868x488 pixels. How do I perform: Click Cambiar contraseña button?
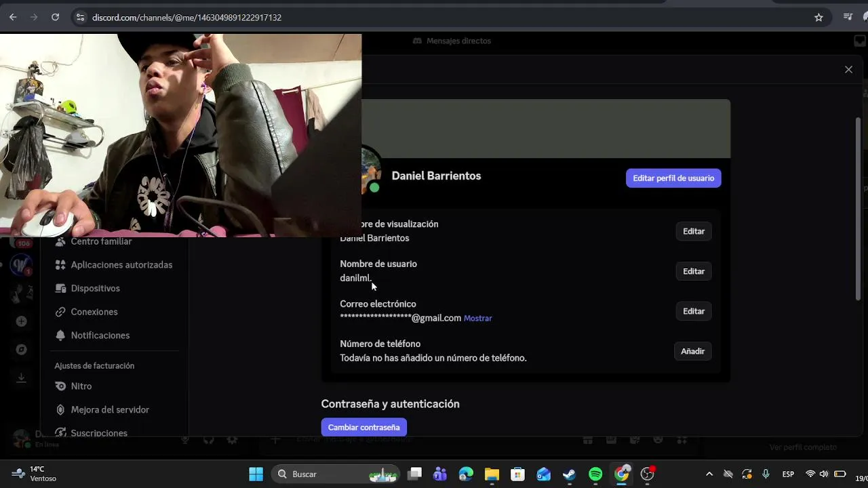364,428
